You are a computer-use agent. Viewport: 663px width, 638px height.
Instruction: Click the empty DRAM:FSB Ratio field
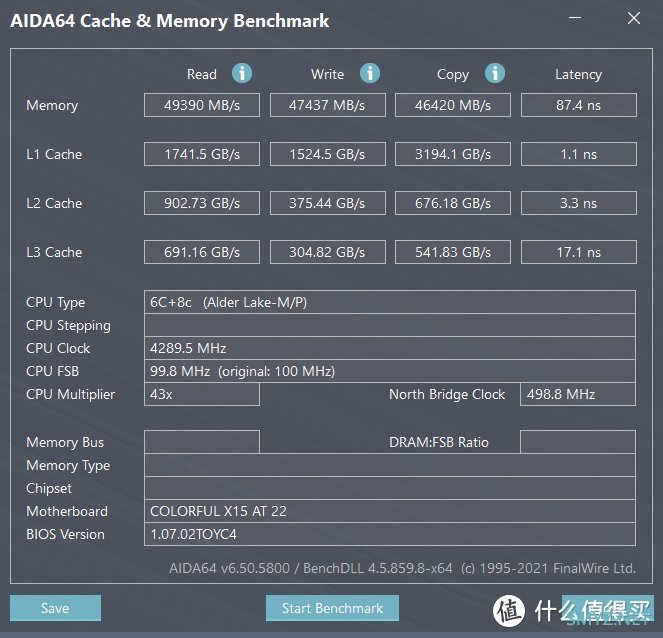point(578,442)
